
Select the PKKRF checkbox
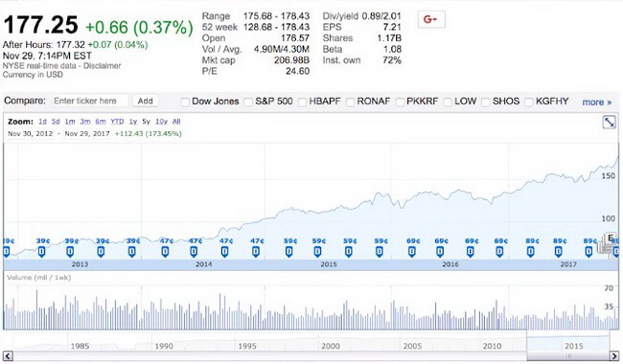pos(400,102)
